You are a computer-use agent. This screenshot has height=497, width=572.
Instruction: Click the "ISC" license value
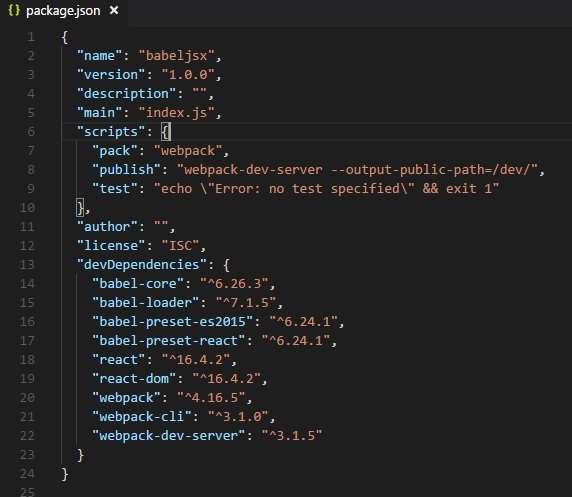pos(181,246)
